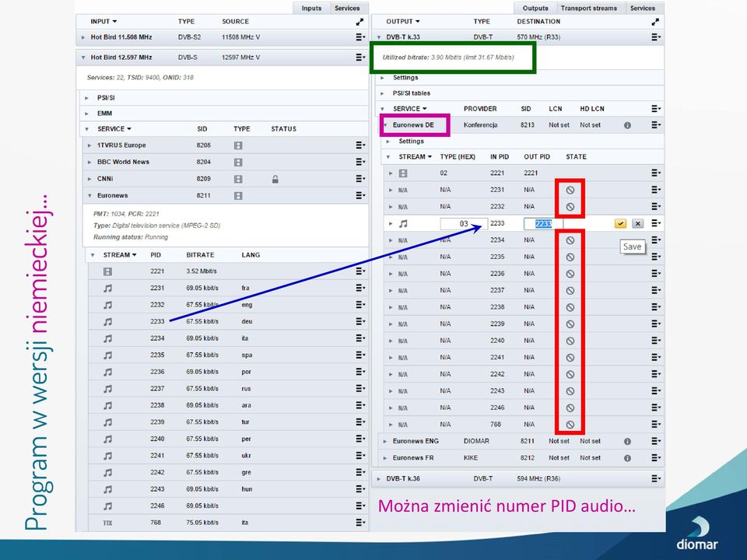Viewport: 747px width, 560px height.
Task: Toggle blocked state for output stream 2231
Action: point(570,190)
